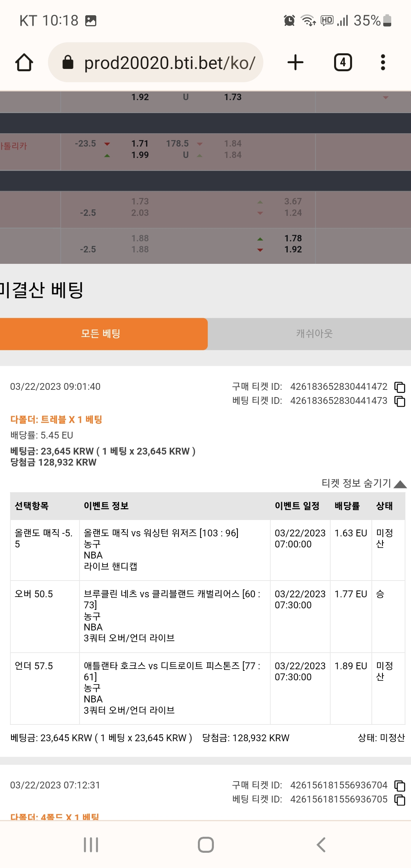Screen dimensions: 411x868
Task: Tap the browser home icon
Action: [24, 62]
